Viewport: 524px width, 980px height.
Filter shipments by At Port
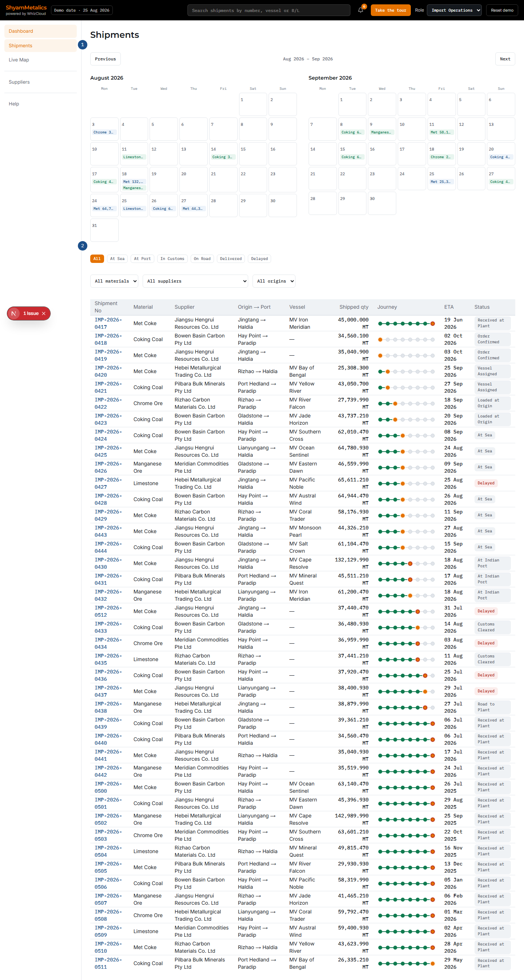tap(142, 259)
